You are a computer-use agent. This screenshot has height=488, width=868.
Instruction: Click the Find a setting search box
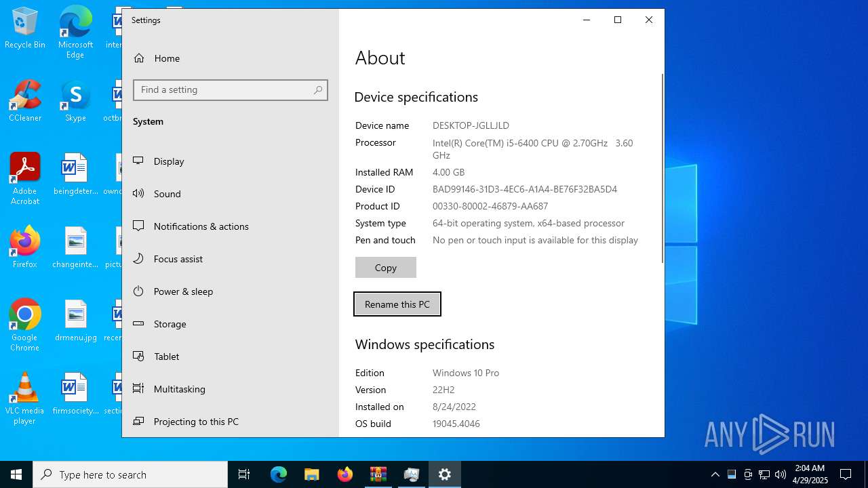coord(231,90)
